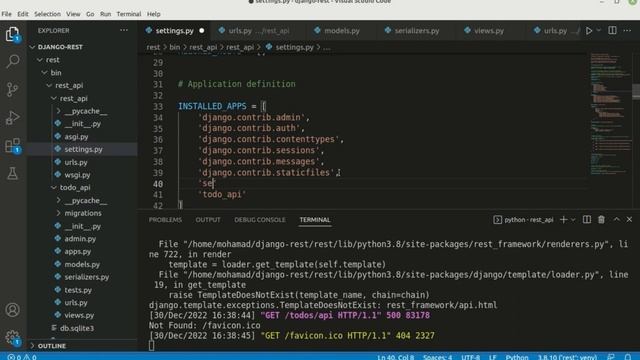Open the Go menu
This screenshot has width=640, height=360.
click(90, 14)
